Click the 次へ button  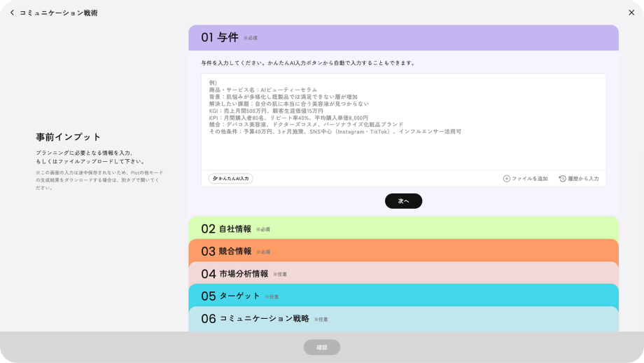pos(403,201)
